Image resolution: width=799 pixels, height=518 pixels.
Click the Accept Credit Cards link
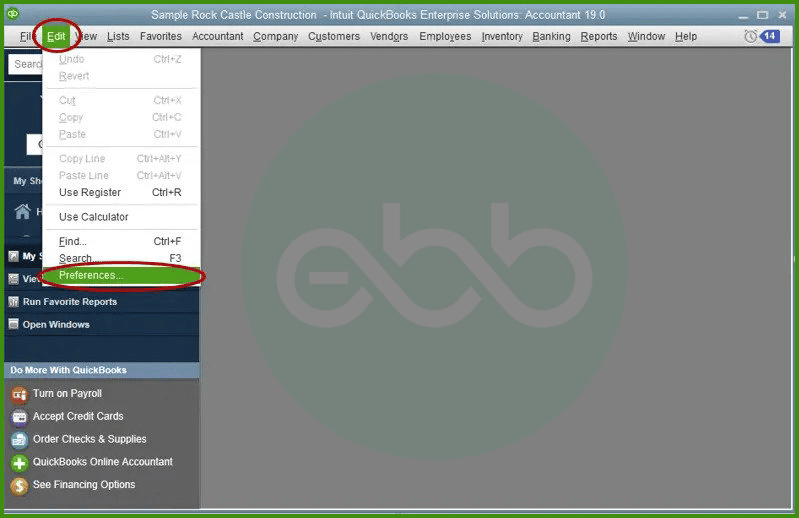click(78, 416)
